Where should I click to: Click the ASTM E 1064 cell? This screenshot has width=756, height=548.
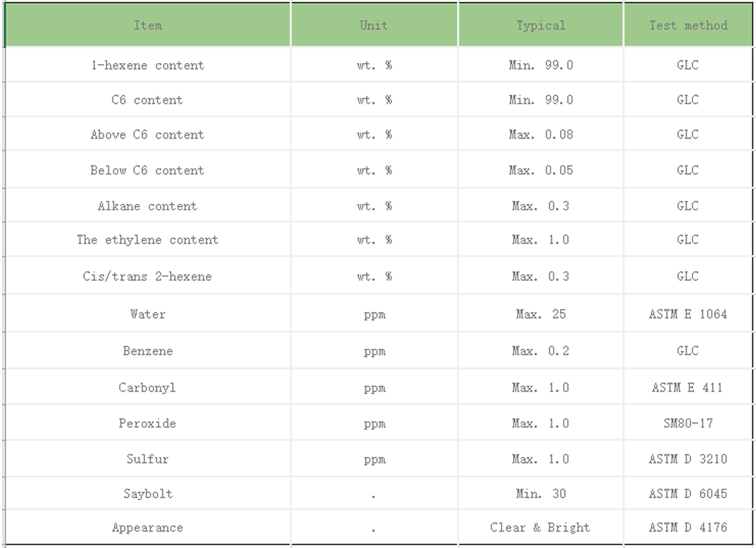pos(688,314)
